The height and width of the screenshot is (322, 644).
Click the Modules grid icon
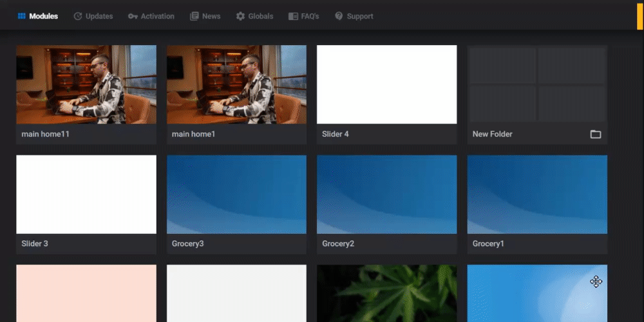[21, 17]
